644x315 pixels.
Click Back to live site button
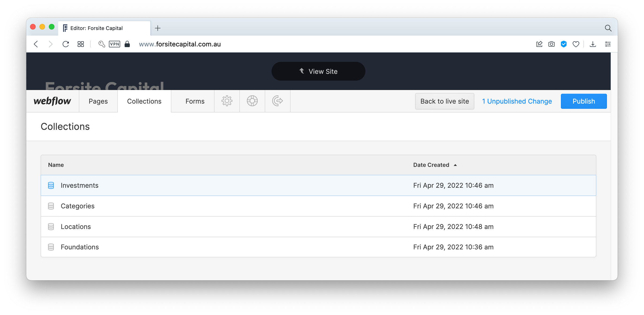(444, 101)
